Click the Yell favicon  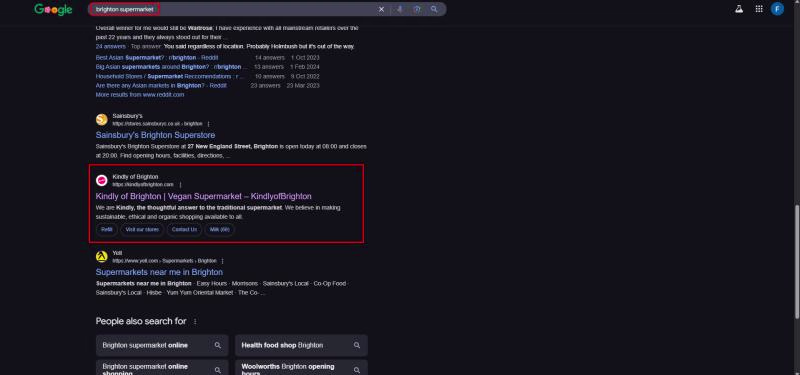point(102,257)
